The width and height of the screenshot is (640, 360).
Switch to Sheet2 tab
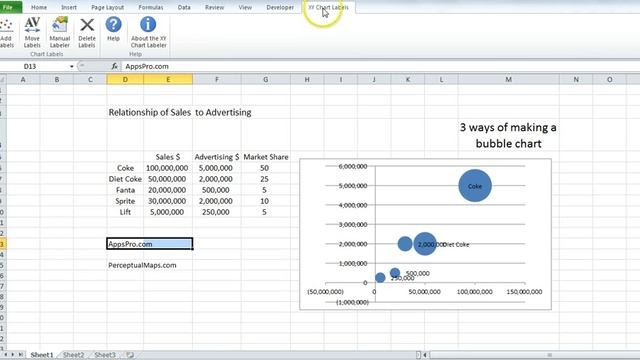pyautogui.click(x=73, y=355)
